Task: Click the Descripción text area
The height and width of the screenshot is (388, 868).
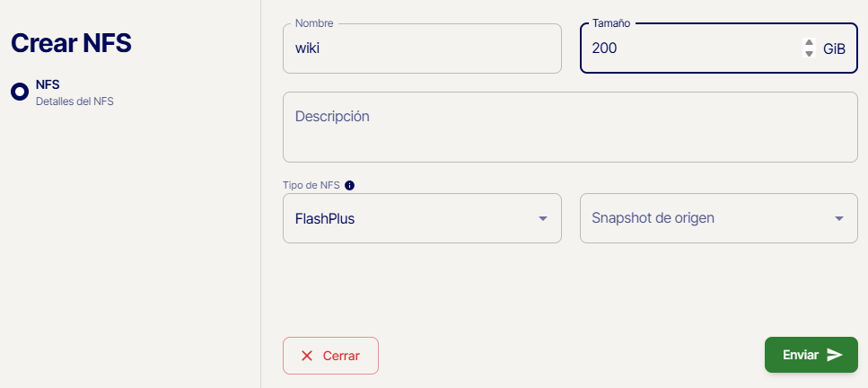Action: click(x=570, y=127)
